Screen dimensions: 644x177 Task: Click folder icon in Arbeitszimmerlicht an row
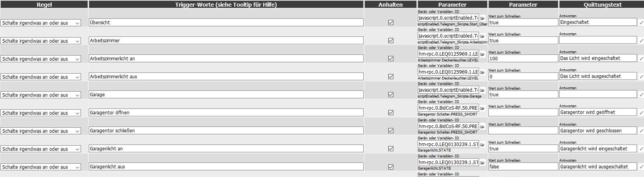tap(483, 54)
